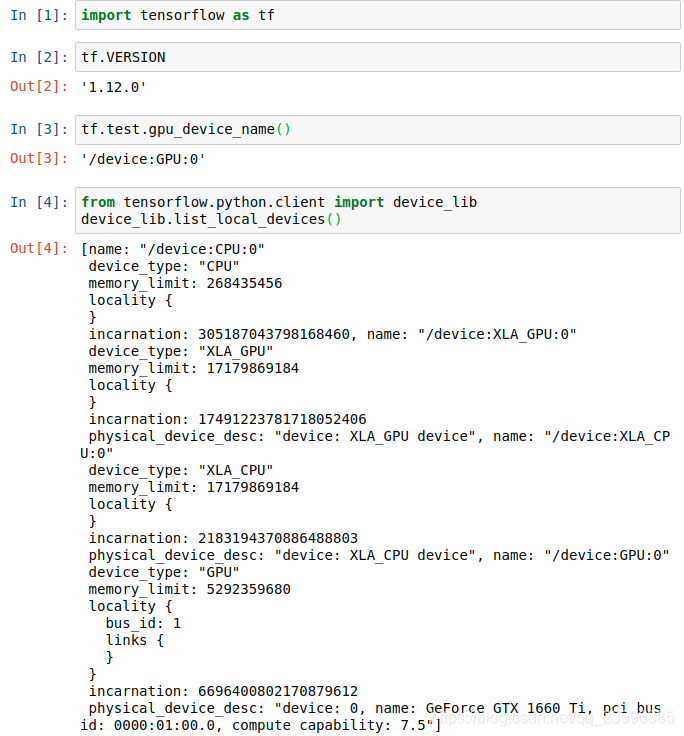Click the incarnation: 305187043798168460 line
Viewport: 684px width, 736px height.
coord(332,334)
